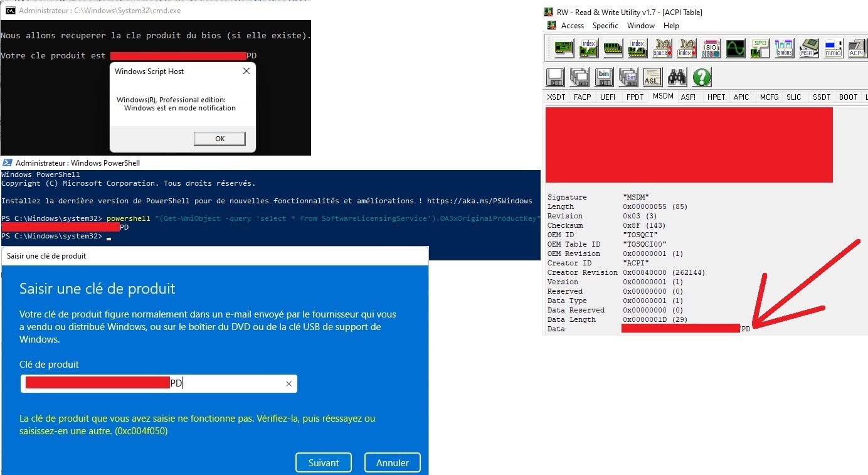
Task: Click the binoculars Find icon
Action: tap(677, 77)
